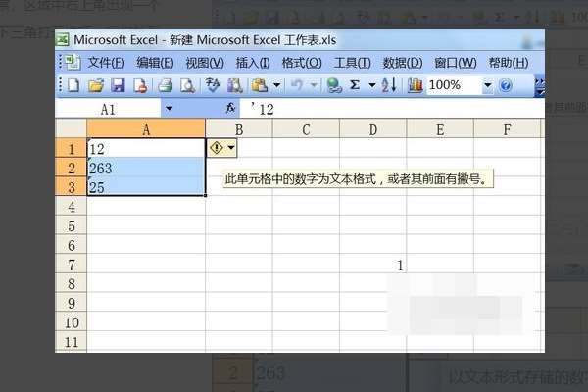Click the New workbook icon
Viewport: 588px width, 392px height.
click(x=73, y=85)
